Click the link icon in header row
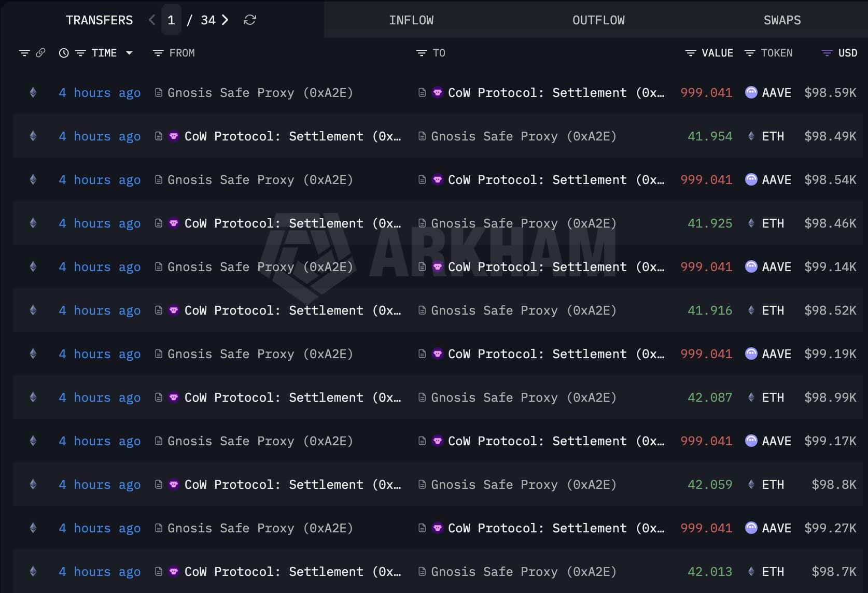Screen dimensions: 868x593 (x=40, y=53)
